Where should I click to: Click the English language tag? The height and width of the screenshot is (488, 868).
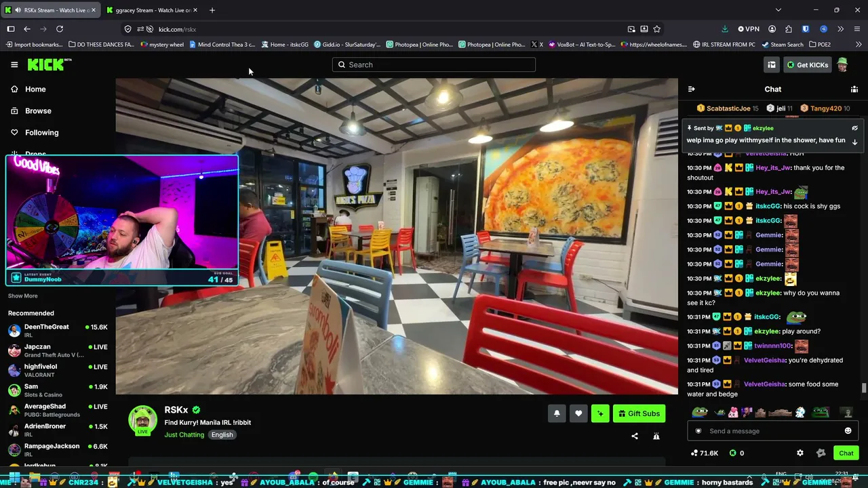pyautogui.click(x=222, y=435)
